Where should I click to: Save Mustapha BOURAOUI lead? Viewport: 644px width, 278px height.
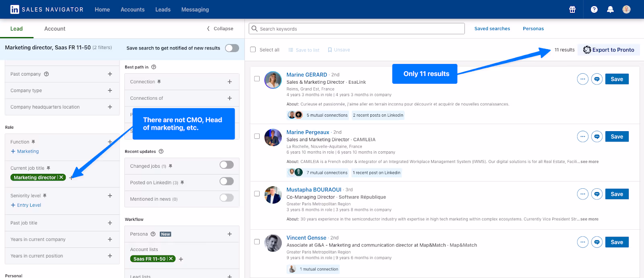tap(617, 194)
